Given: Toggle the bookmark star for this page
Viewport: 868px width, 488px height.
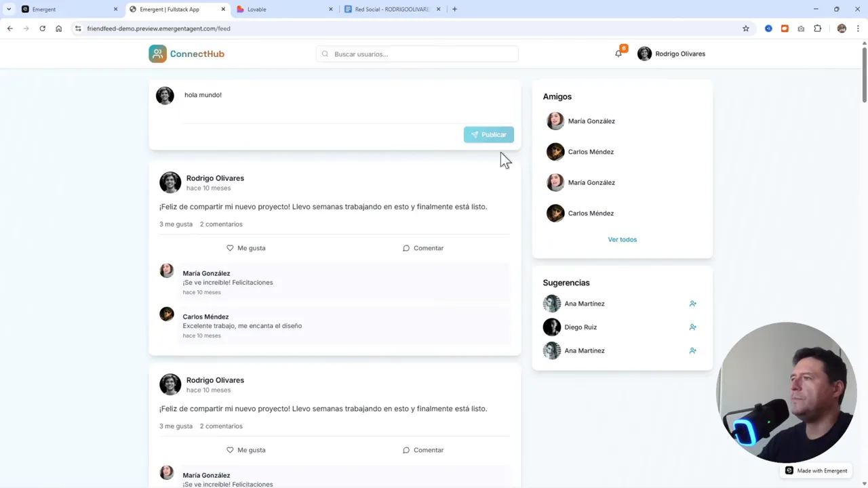Looking at the screenshot, I should tap(746, 28).
